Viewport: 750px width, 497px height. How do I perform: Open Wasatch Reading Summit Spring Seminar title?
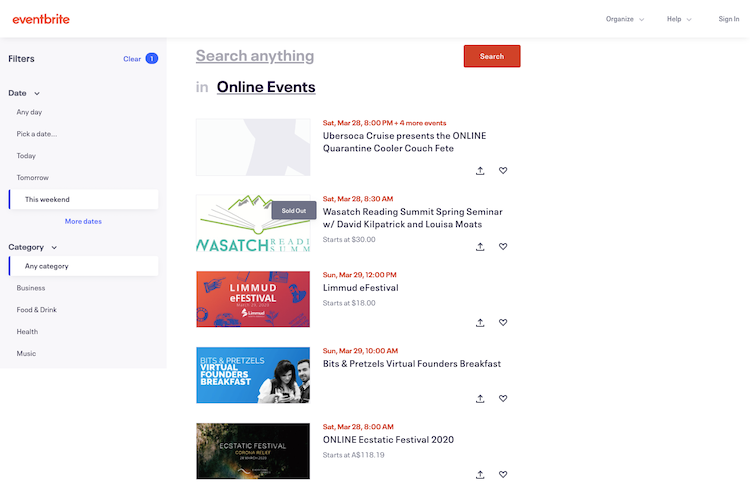point(412,218)
